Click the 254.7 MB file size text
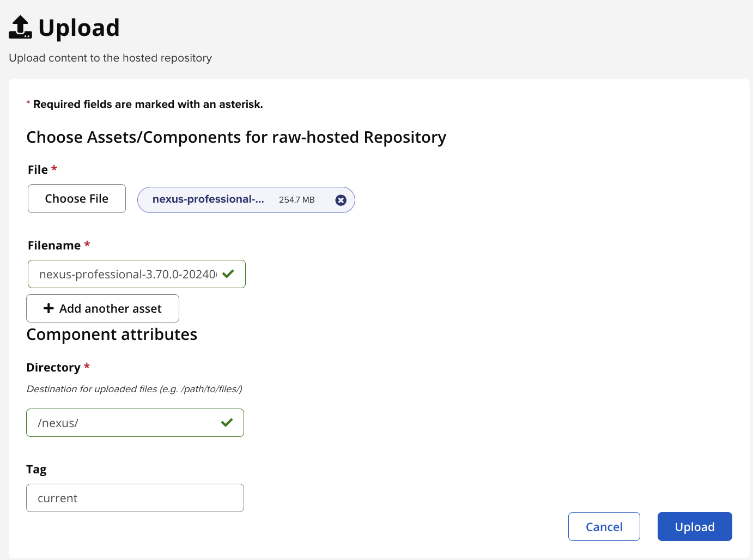The width and height of the screenshot is (753, 560). 297,200
